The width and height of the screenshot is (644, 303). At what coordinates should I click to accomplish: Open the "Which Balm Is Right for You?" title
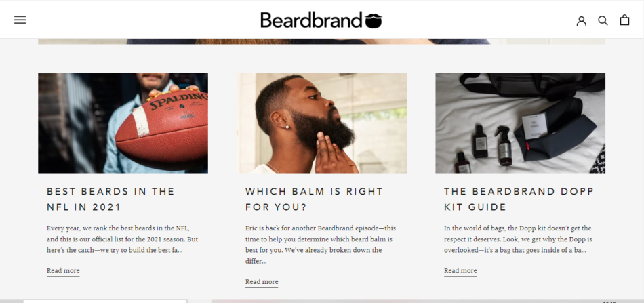(314, 199)
